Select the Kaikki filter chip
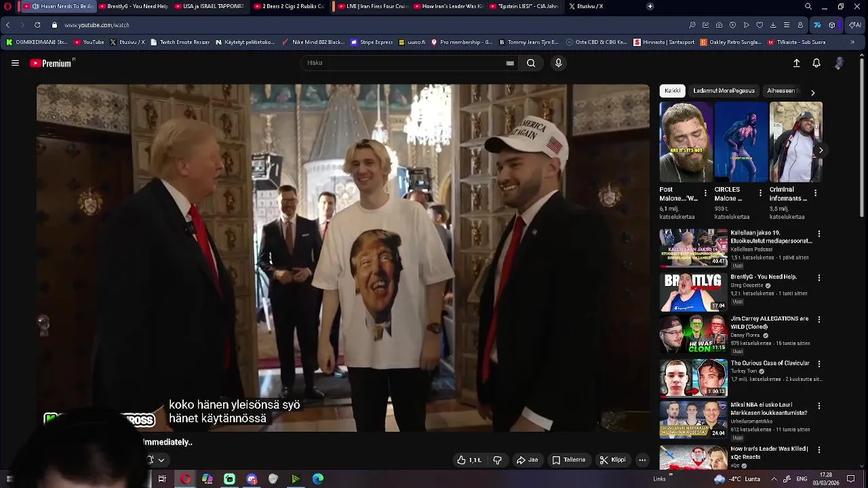868x488 pixels. tap(672, 91)
